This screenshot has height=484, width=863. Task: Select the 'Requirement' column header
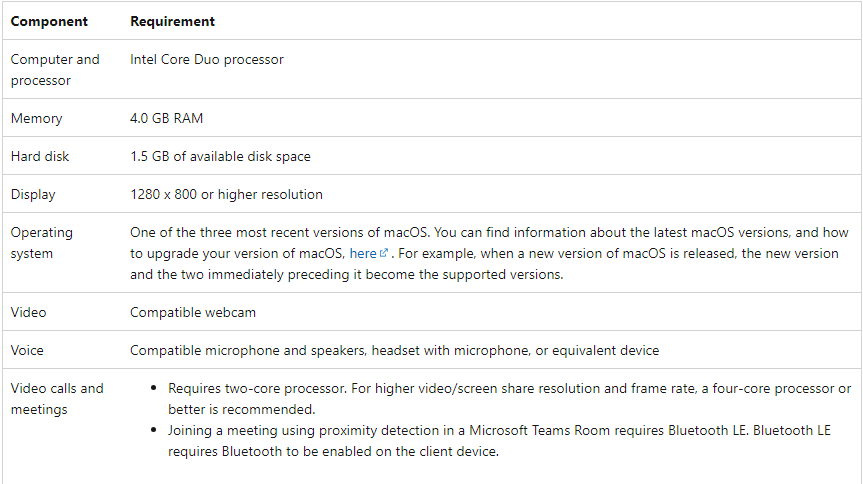click(x=172, y=21)
